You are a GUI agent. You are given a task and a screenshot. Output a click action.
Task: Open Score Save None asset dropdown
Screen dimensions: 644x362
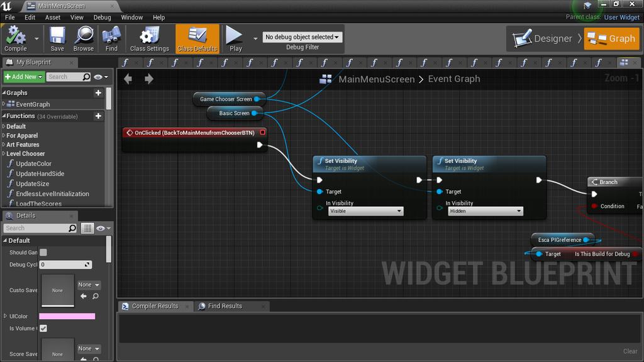tap(89, 348)
